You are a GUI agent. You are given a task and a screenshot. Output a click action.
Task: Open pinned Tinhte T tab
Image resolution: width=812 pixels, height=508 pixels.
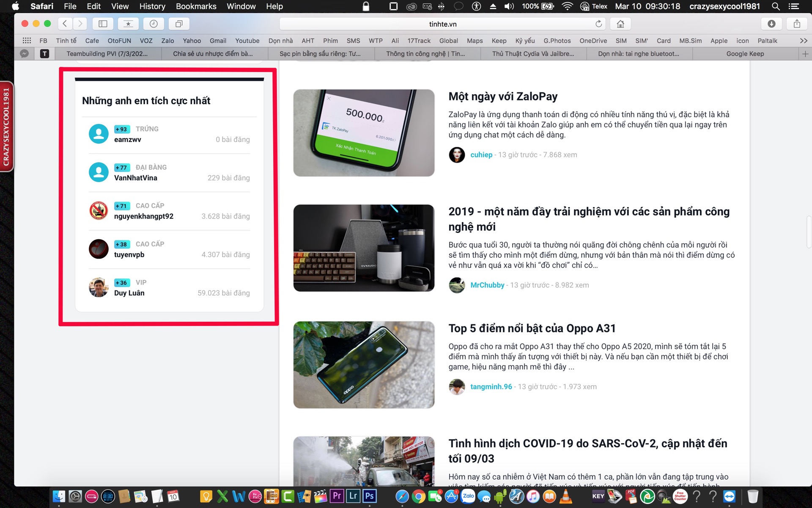click(x=44, y=54)
